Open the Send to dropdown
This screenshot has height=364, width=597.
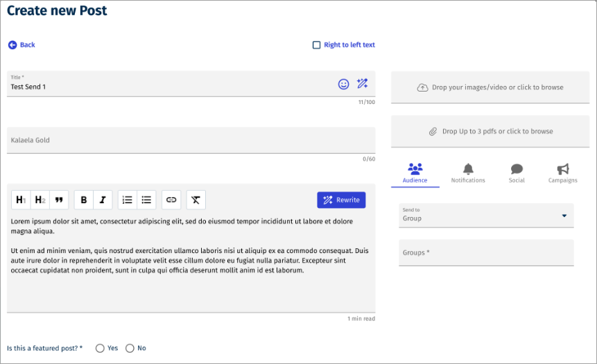[486, 216]
